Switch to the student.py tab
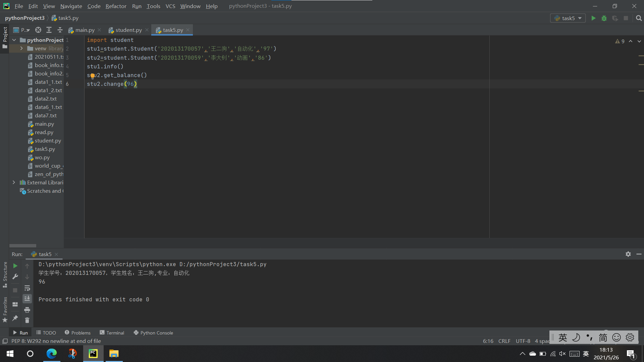This screenshot has width=644, height=362. tap(128, 30)
